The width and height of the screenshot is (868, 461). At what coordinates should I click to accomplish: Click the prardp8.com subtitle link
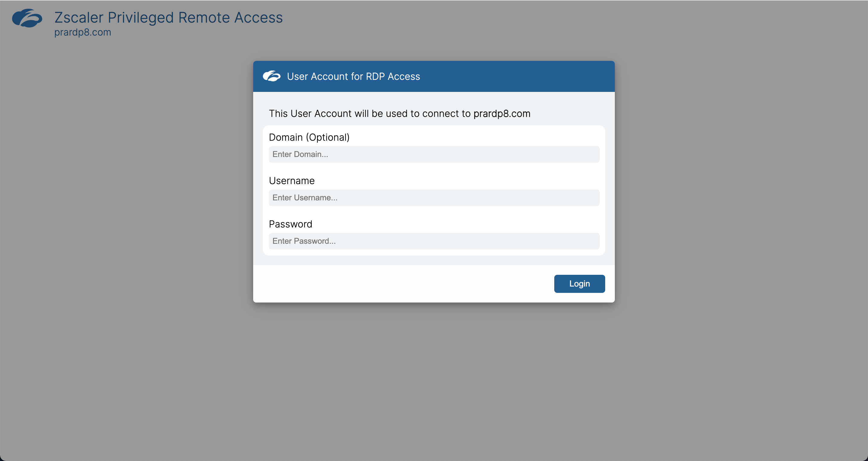(83, 32)
